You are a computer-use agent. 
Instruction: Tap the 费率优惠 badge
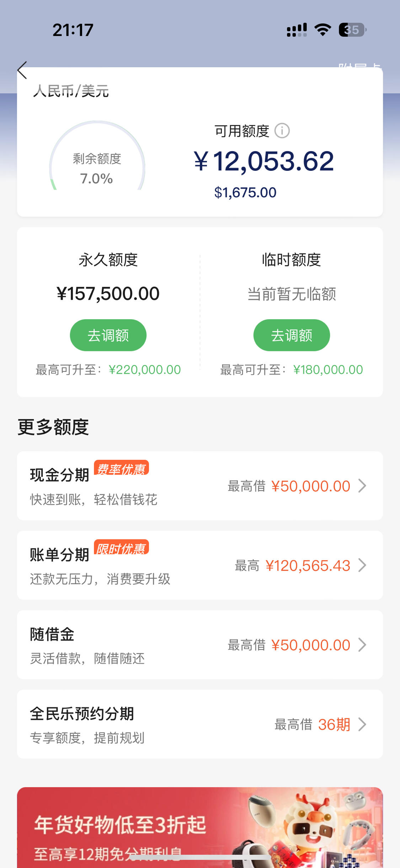point(121,468)
